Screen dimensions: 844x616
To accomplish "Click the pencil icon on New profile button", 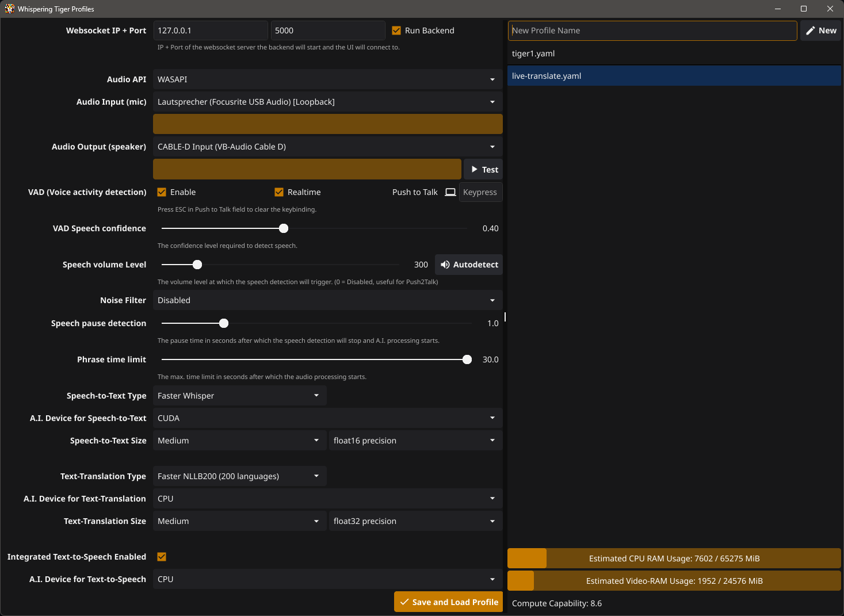I will tap(810, 30).
